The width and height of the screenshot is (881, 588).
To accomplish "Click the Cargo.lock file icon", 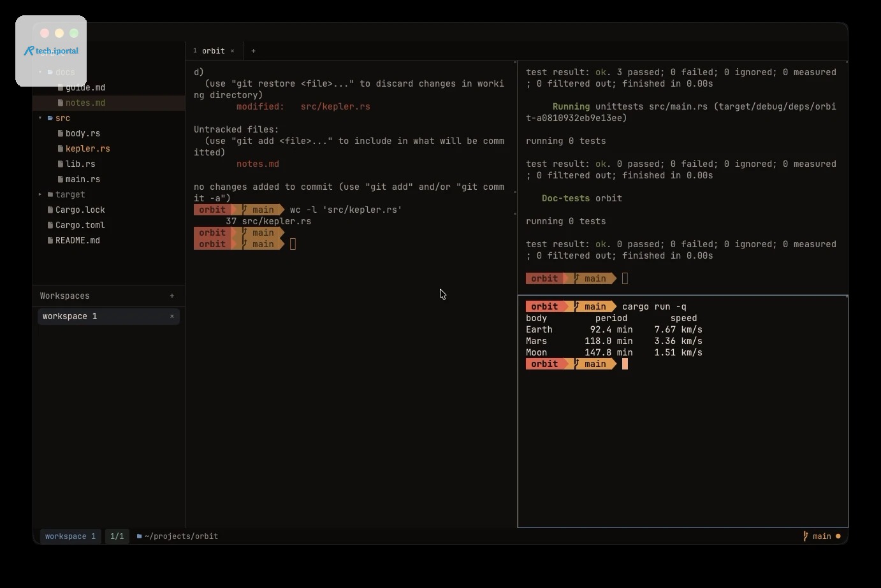I will pos(50,210).
